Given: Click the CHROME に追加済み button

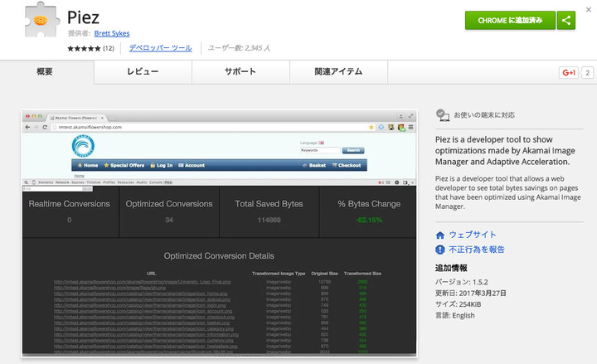Looking at the screenshot, I should pyautogui.click(x=510, y=20).
